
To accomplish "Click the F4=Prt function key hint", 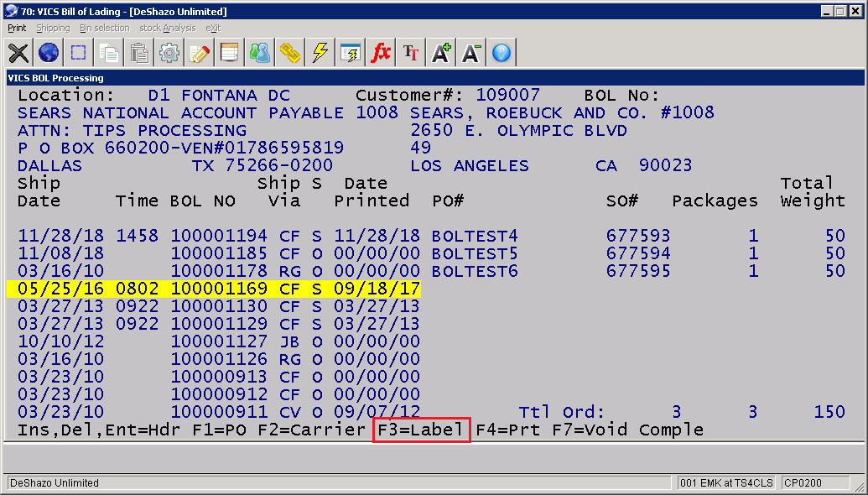I will coord(507,430).
